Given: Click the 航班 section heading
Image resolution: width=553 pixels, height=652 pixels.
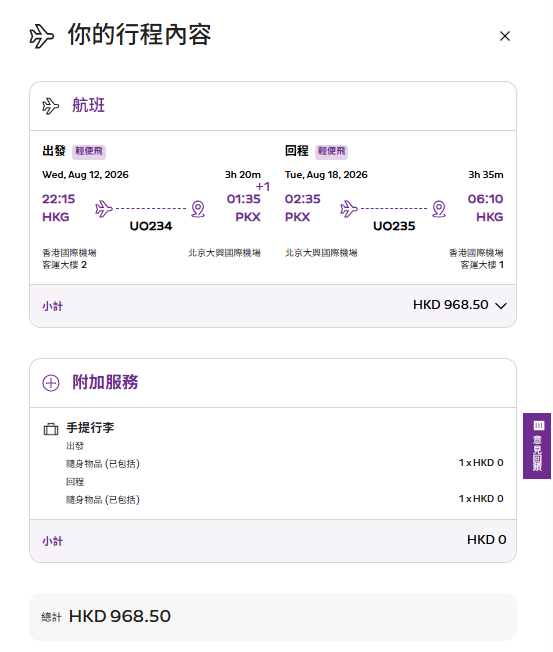Looking at the screenshot, I should (89, 105).
